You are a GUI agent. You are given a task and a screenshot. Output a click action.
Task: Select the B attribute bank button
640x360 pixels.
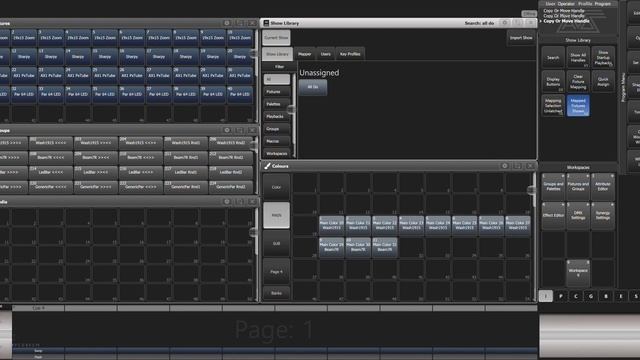(606, 296)
